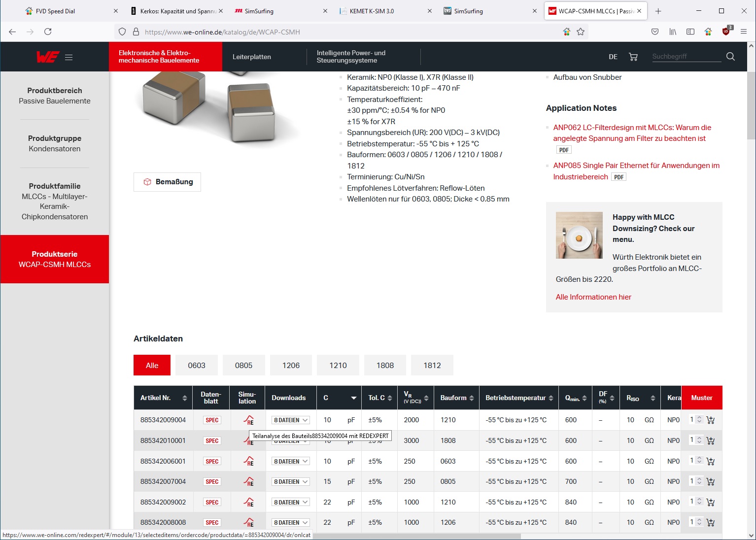This screenshot has height=540, width=756.
Task: Switch to FVD Speed Dial browser tab
Action: pos(72,11)
